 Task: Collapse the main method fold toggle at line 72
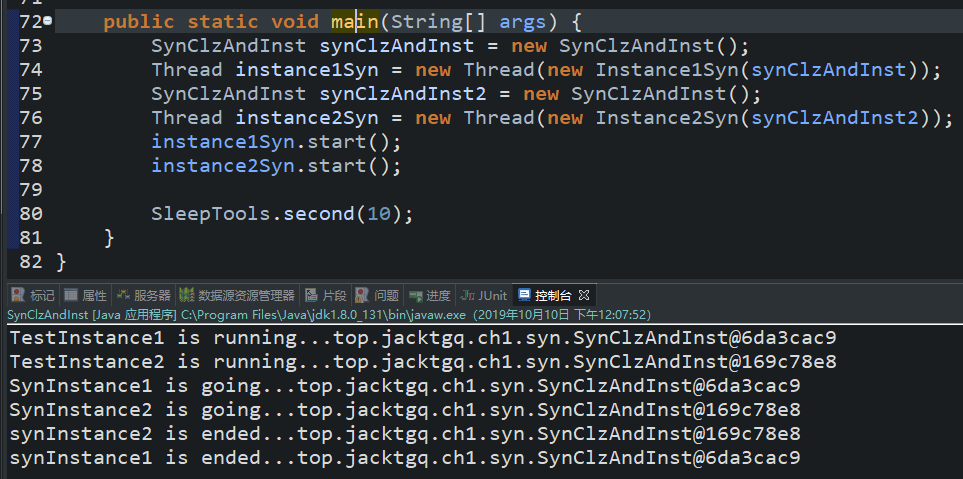coord(48,22)
